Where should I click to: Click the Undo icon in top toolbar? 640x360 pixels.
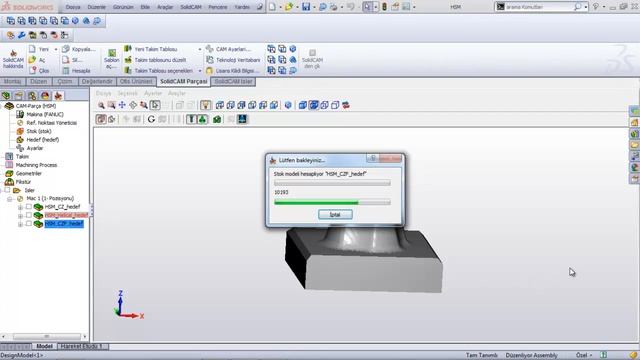pos(350,7)
